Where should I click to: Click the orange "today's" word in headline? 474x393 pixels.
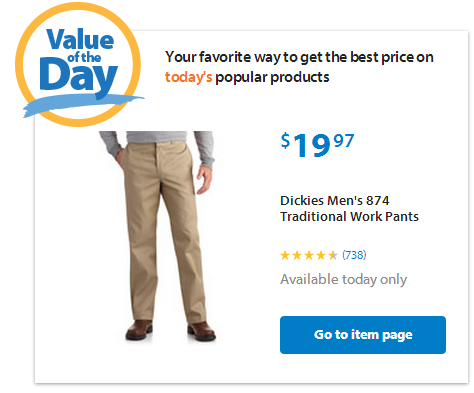coord(188,77)
